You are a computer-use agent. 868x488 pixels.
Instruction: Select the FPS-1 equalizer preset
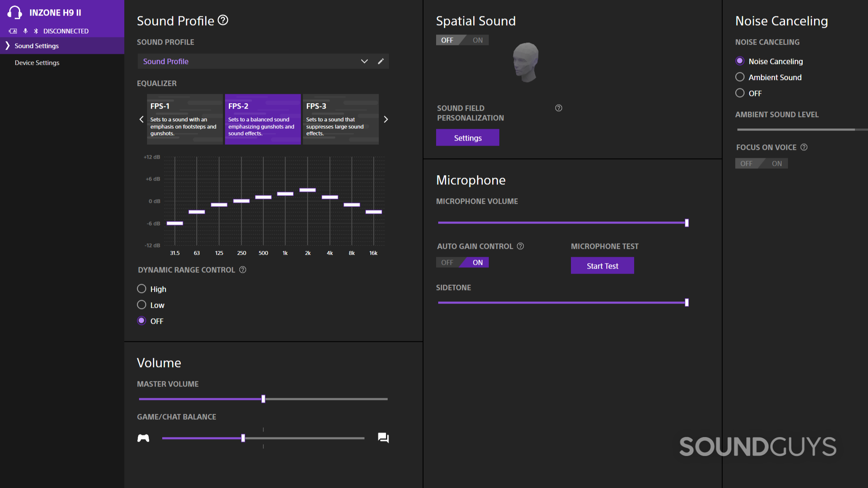click(185, 120)
